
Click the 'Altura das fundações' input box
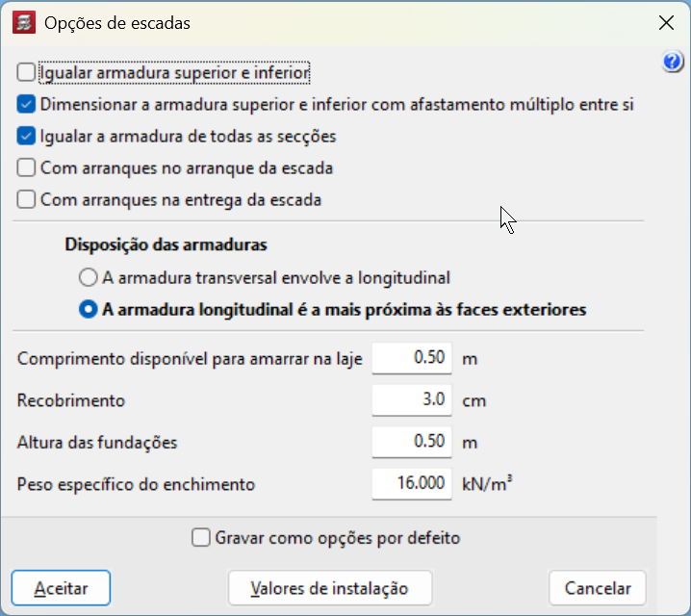[x=412, y=442]
